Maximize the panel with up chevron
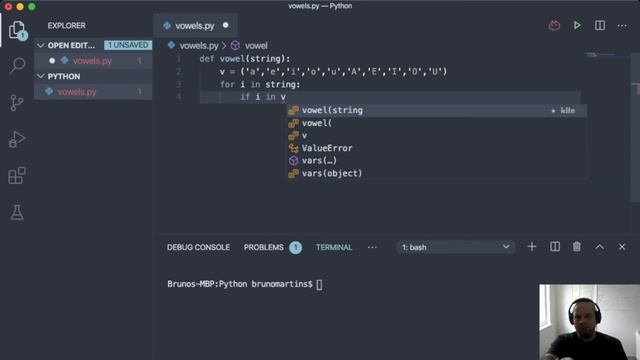Image resolution: width=640 pixels, height=360 pixels. pos(599,247)
